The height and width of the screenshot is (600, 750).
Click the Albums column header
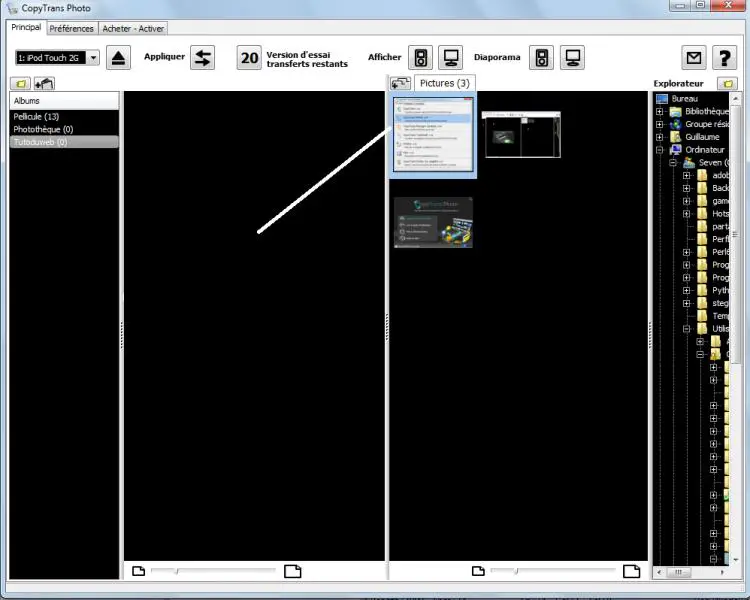(64, 101)
